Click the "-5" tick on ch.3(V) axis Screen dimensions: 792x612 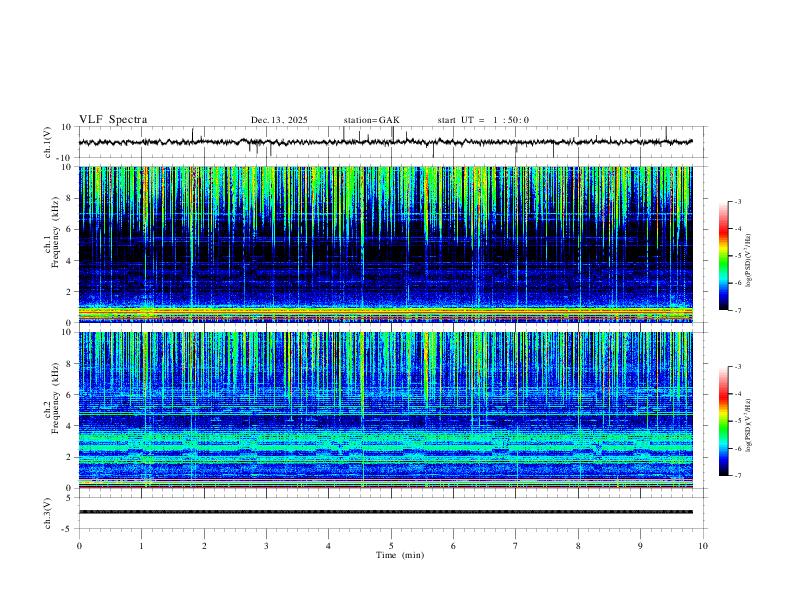(x=67, y=529)
